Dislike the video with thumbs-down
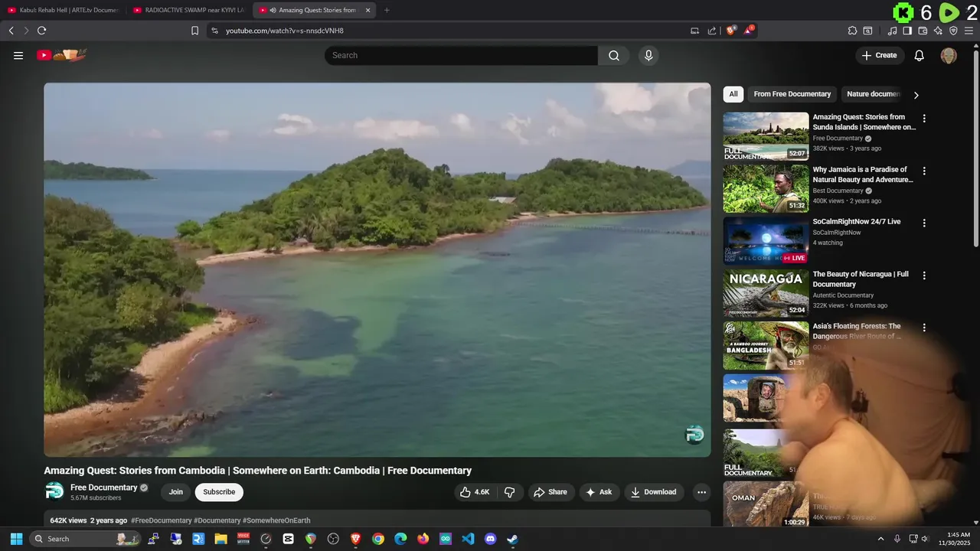Screen dimensions: 980x551 click(509, 492)
